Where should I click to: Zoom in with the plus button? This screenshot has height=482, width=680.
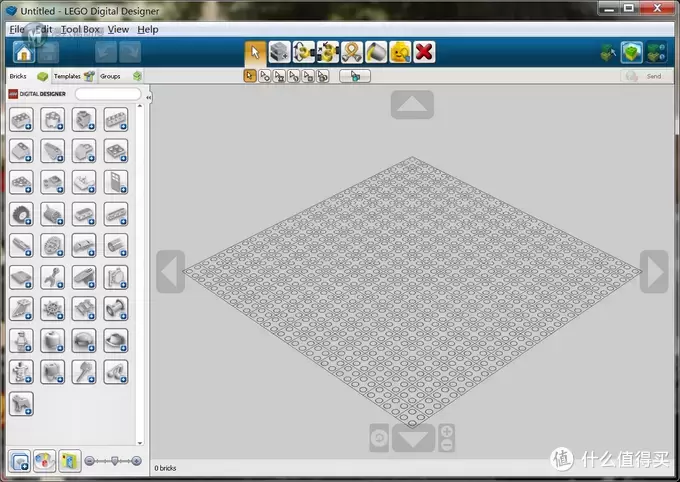point(447,431)
